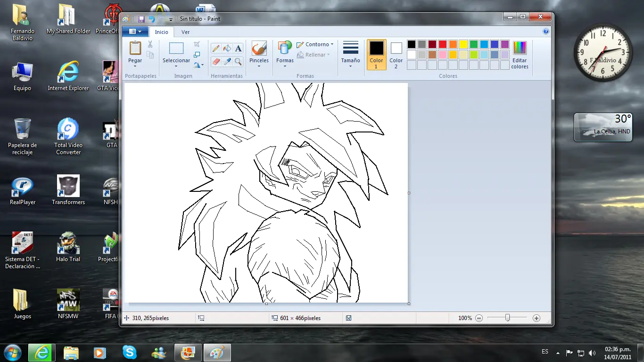Click the Formas shapes icon

point(285,48)
